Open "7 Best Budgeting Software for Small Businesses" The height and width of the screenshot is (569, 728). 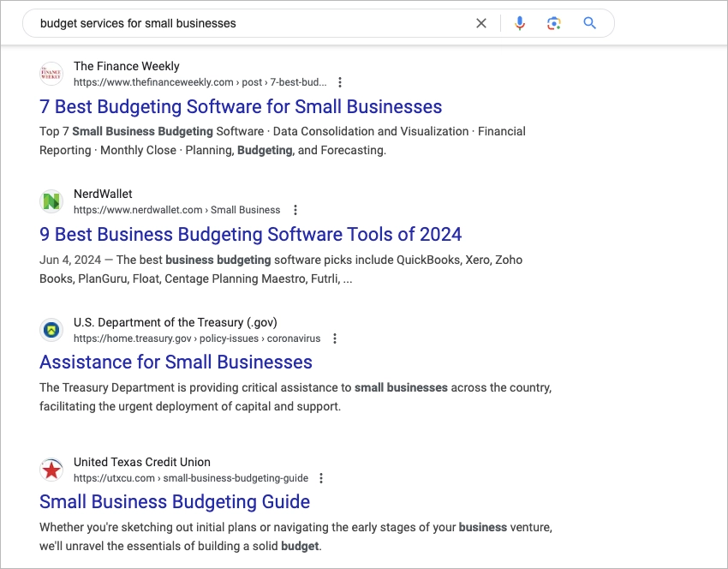(241, 107)
